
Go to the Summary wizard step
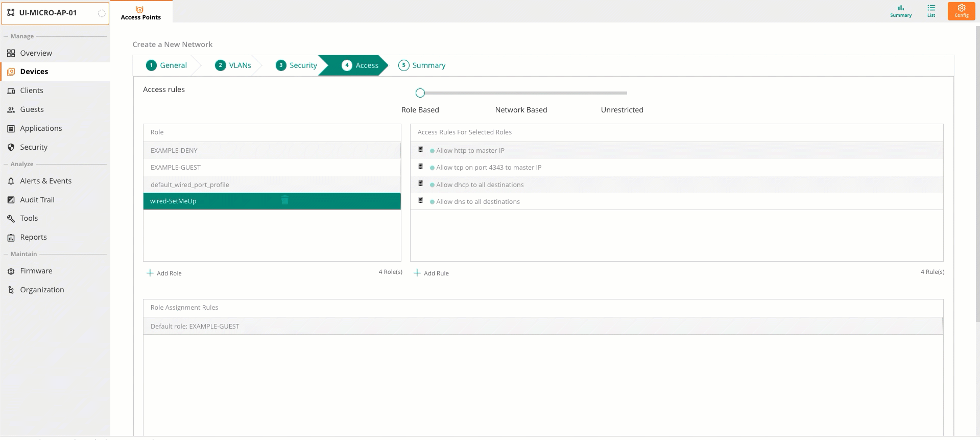[x=422, y=65]
